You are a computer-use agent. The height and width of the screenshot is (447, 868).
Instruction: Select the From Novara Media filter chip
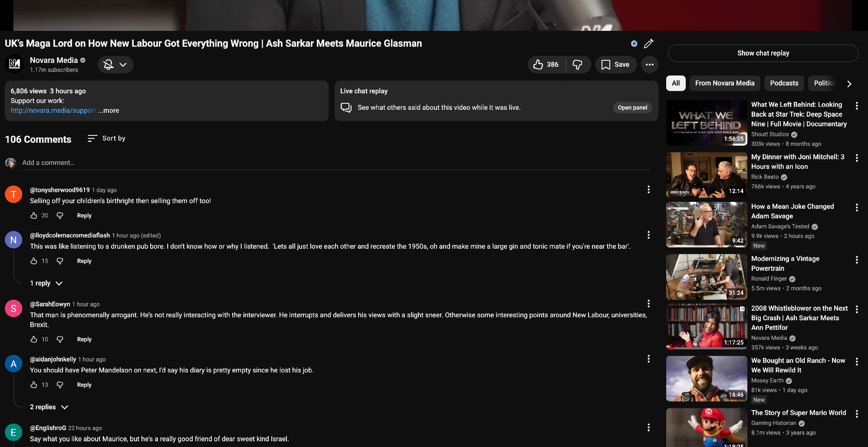tap(724, 83)
